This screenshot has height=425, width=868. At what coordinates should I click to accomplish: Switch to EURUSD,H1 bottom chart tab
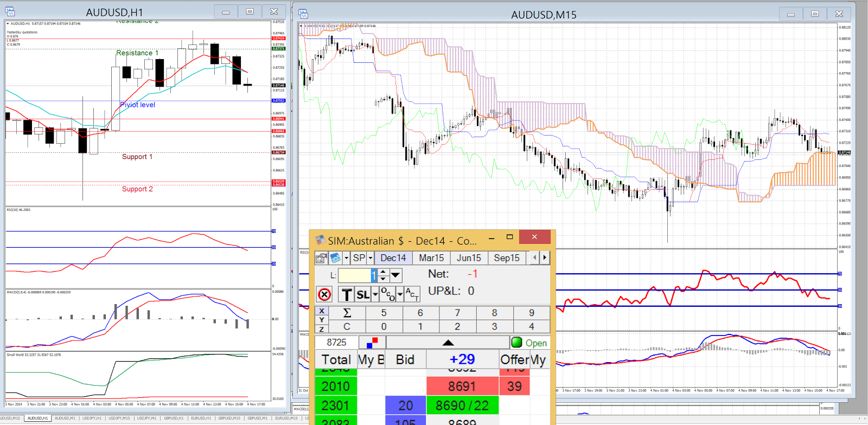click(x=201, y=418)
